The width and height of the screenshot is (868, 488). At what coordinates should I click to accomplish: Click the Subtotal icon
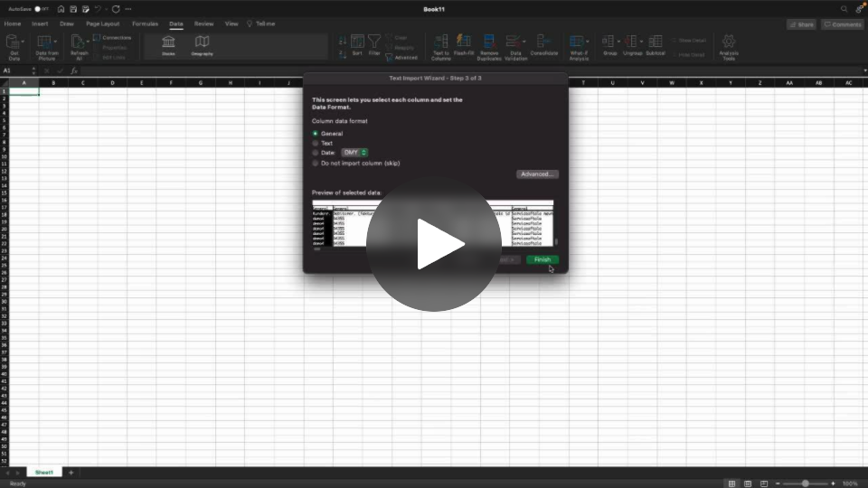655,42
